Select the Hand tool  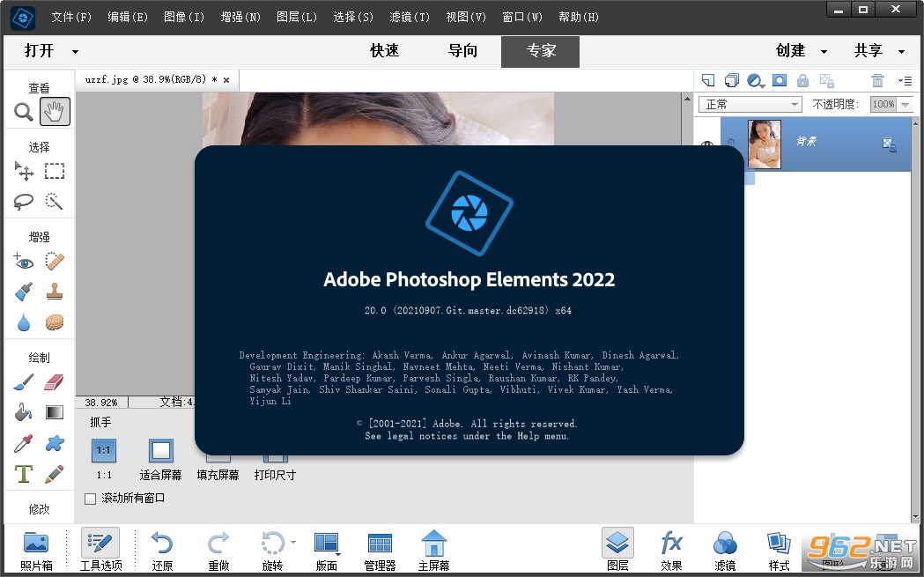coord(55,111)
